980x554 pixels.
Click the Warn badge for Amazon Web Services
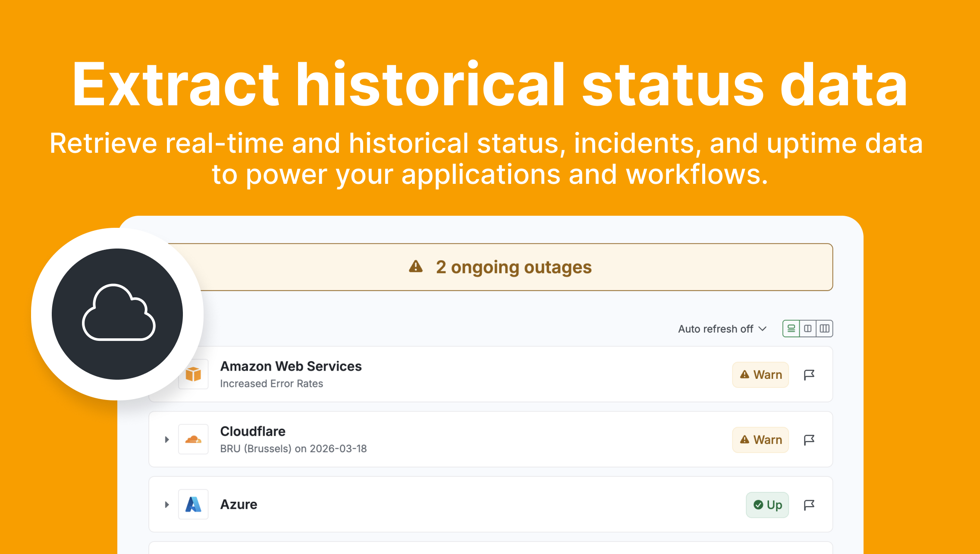pos(760,375)
